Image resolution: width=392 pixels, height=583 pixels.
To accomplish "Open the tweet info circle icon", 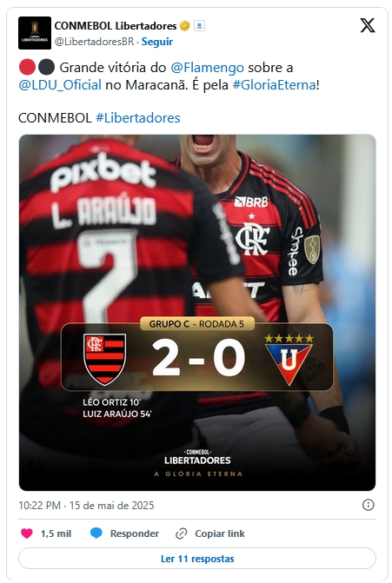I will point(369,505).
